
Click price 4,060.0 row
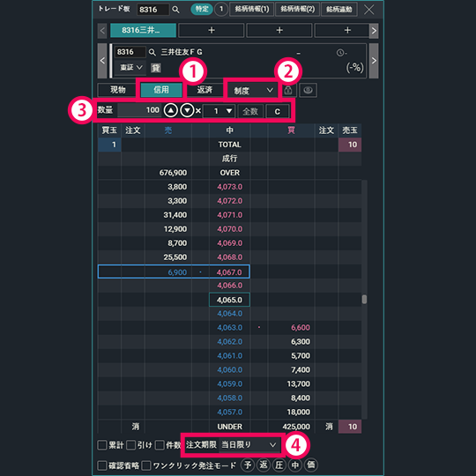tap(229, 369)
